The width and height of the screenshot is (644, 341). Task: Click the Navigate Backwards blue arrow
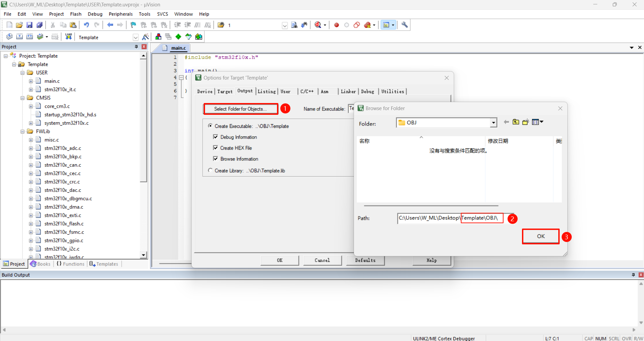click(x=110, y=25)
